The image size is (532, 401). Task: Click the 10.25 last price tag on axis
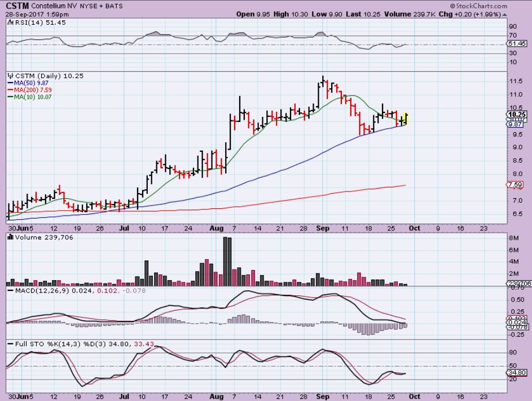[517, 114]
